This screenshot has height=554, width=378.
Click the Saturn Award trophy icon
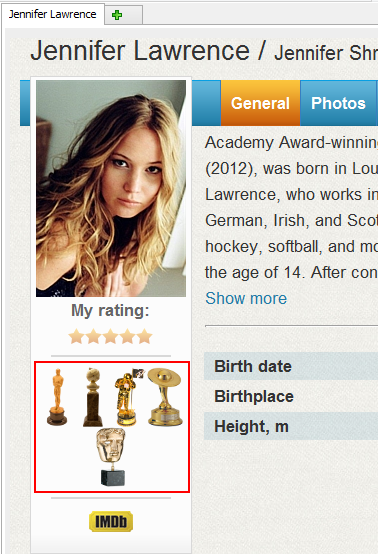tap(165, 397)
